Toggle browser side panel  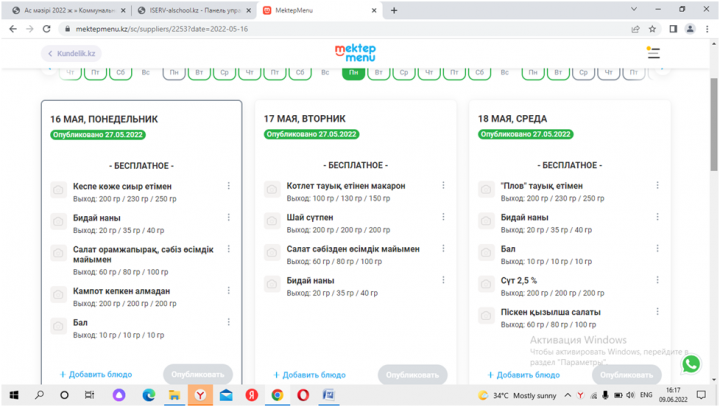point(673,29)
